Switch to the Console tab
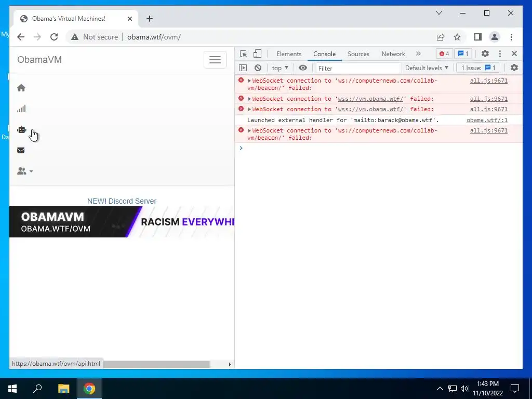 click(x=324, y=54)
